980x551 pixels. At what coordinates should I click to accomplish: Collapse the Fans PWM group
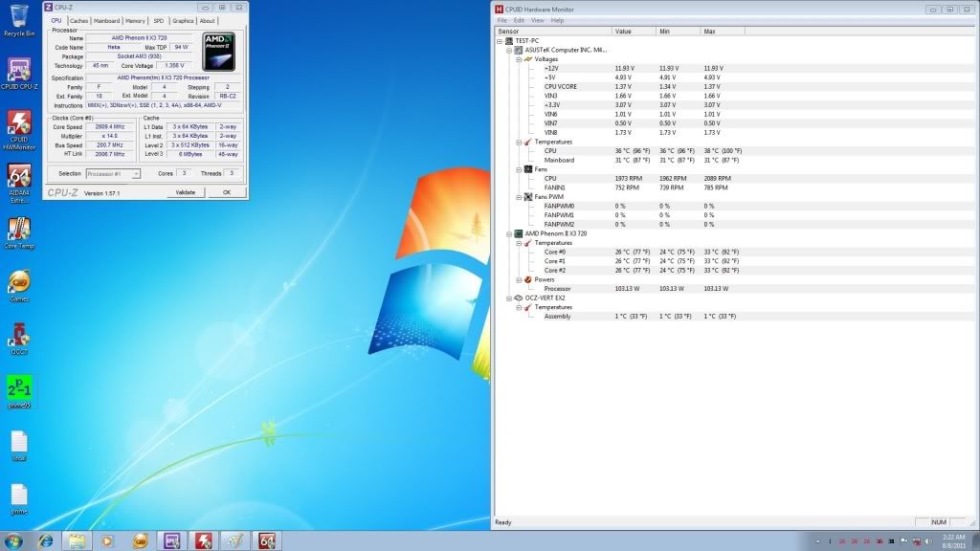pyautogui.click(x=519, y=197)
